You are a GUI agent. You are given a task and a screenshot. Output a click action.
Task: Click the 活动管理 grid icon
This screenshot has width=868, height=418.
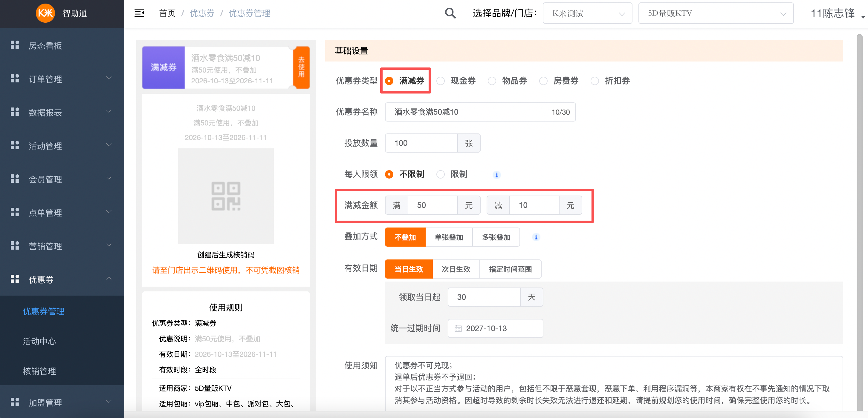point(15,145)
